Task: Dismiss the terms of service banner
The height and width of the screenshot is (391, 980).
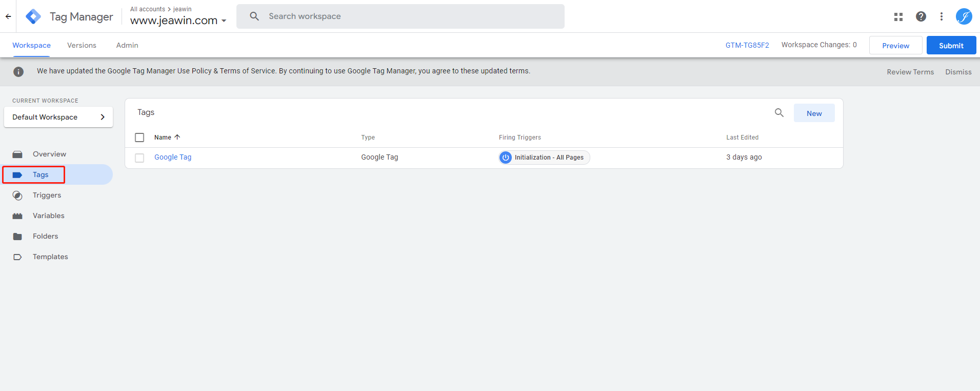Action: click(x=958, y=72)
